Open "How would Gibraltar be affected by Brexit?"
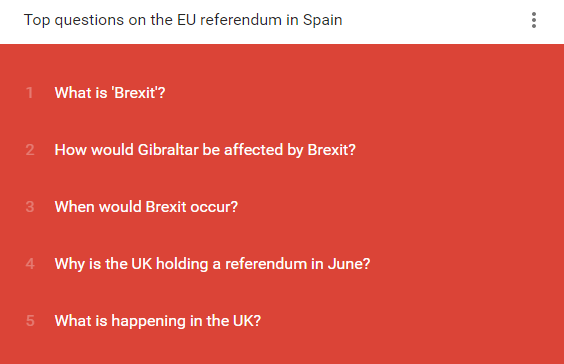Image resolution: width=564 pixels, height=364 pixels. pos(205,150)
